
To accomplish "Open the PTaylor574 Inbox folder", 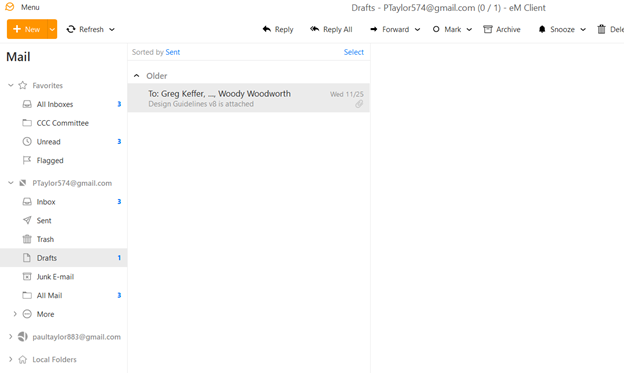I will [64, 202].
